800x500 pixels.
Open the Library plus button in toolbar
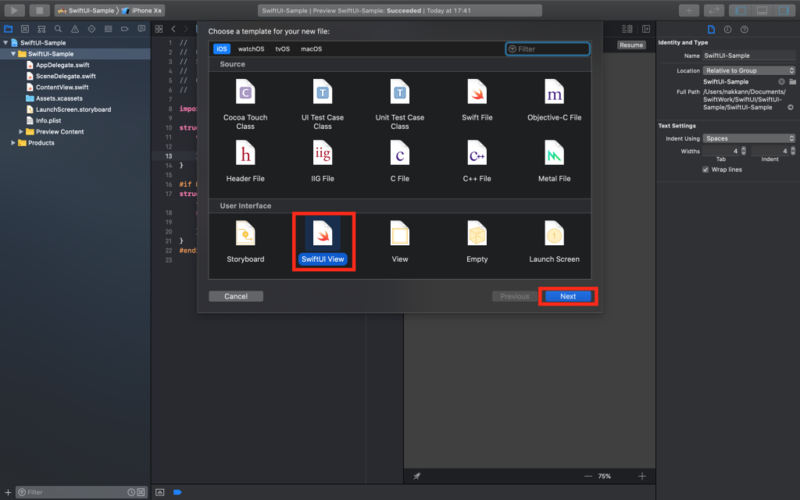(x=689, y=10)
